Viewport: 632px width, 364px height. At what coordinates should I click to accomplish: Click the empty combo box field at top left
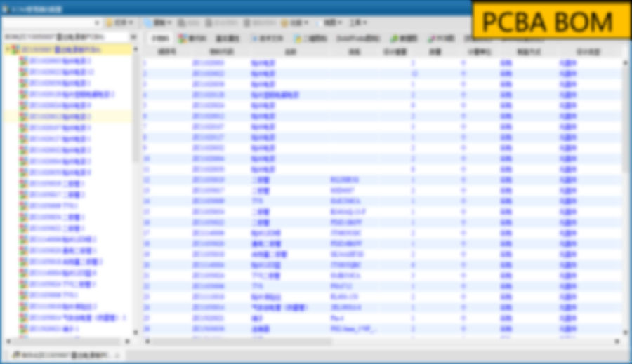(x=48, y=22)
